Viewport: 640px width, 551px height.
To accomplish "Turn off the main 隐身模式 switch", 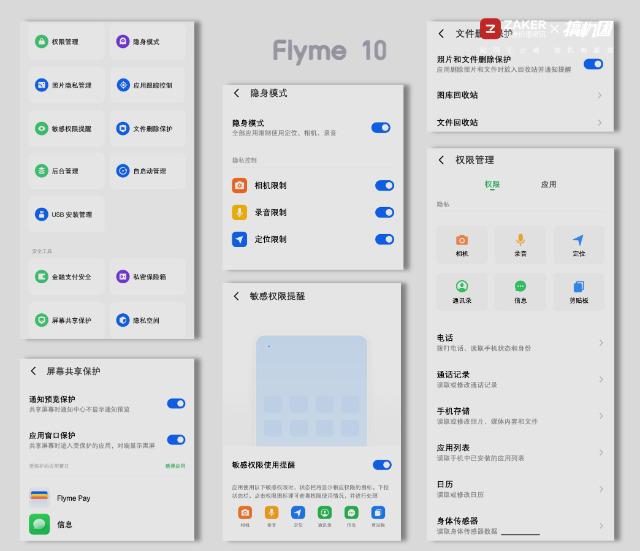I will click(x=381, y=128).
